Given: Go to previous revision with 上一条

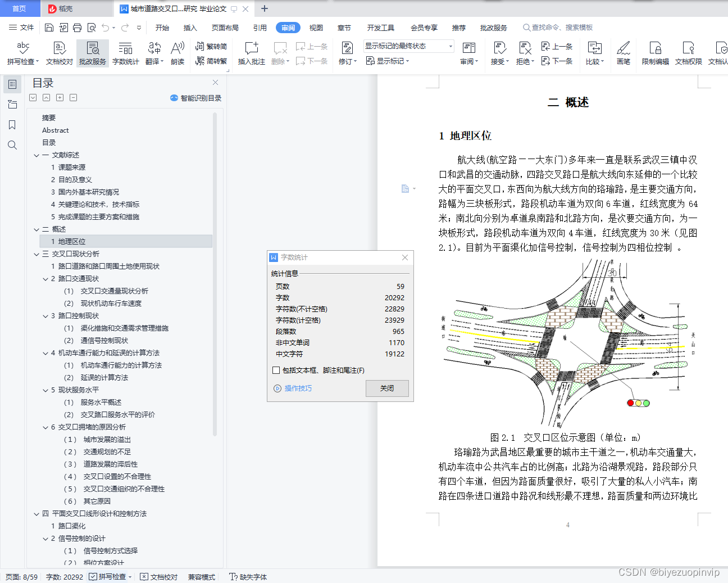Looking at the screenshot, I should 557,47.
